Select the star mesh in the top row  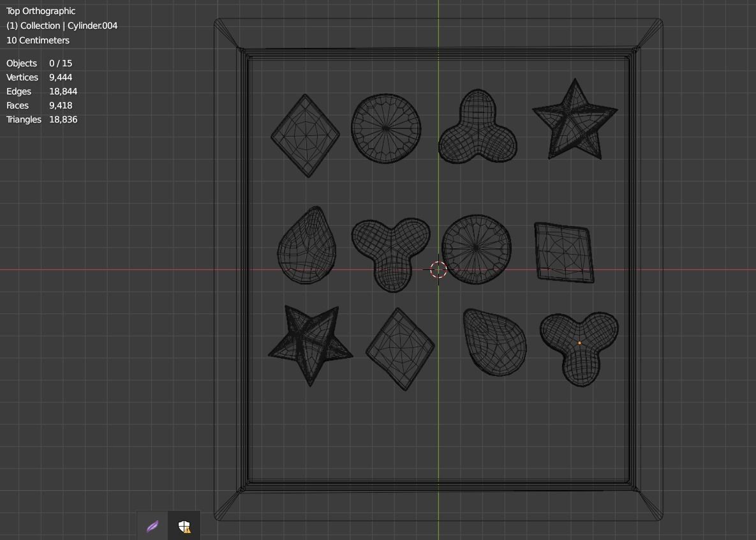(x=575, y=119)
